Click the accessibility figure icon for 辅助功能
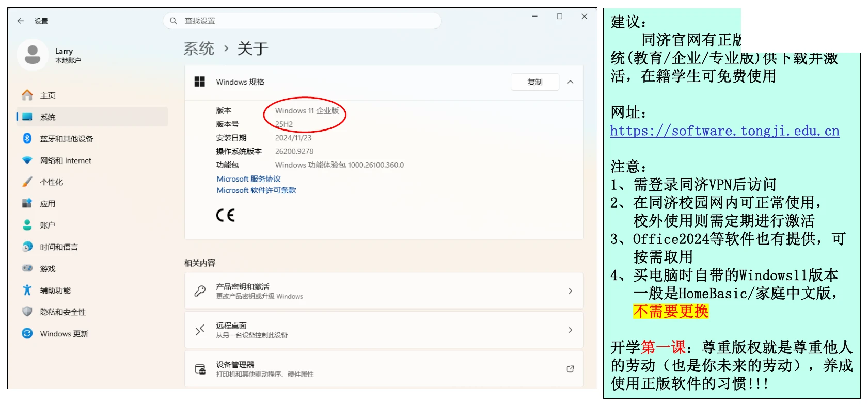This screenshot has width=868, height=406. click(27, 290)
